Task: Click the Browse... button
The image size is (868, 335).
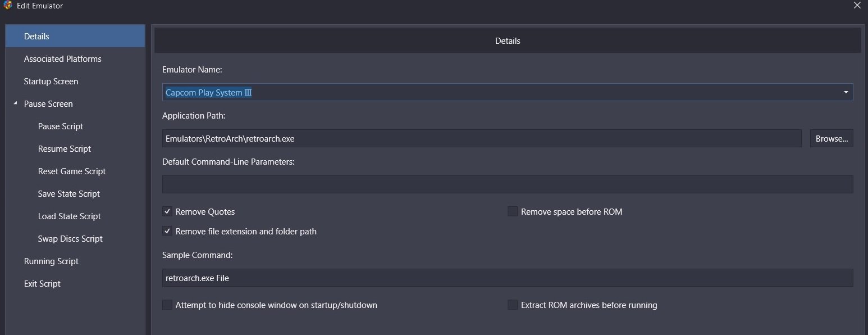Action: click(832, 138)
